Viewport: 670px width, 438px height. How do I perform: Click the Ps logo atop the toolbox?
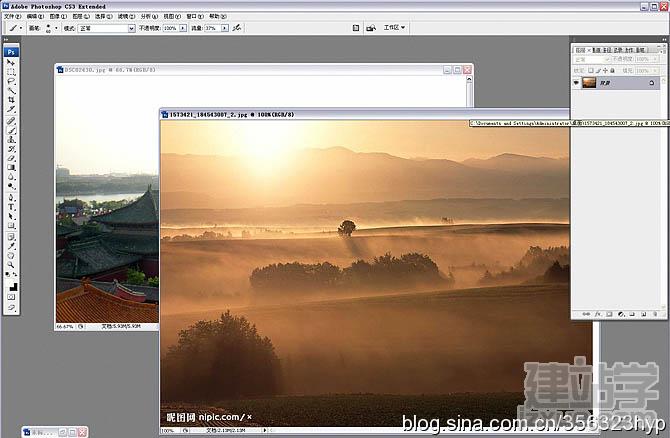[11, 52]
